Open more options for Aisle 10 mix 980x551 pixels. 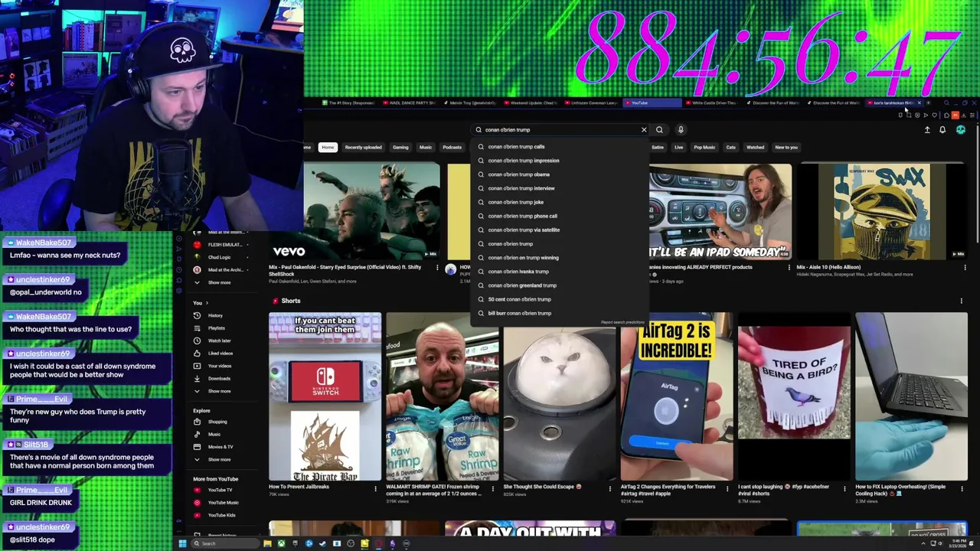pyautogui.click(x=965, y=268)
